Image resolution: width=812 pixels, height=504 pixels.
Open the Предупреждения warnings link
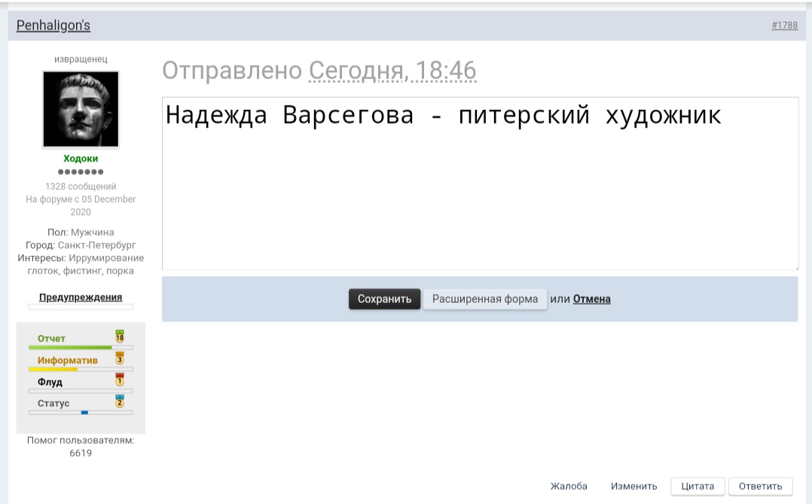point(81,297)
